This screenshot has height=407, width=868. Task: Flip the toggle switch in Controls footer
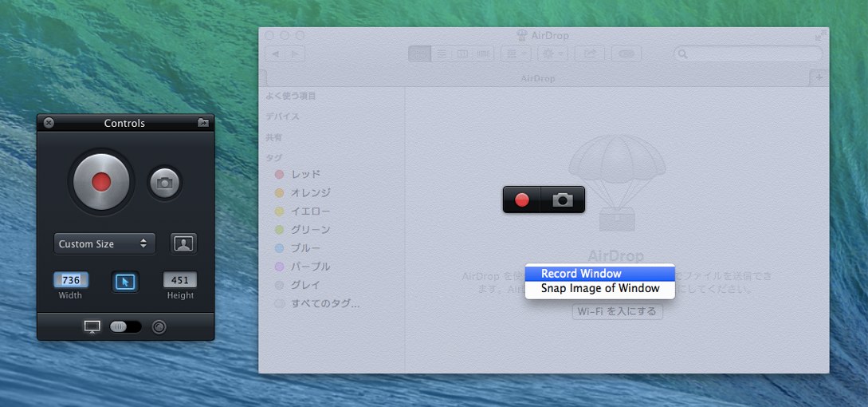[126, 327]
